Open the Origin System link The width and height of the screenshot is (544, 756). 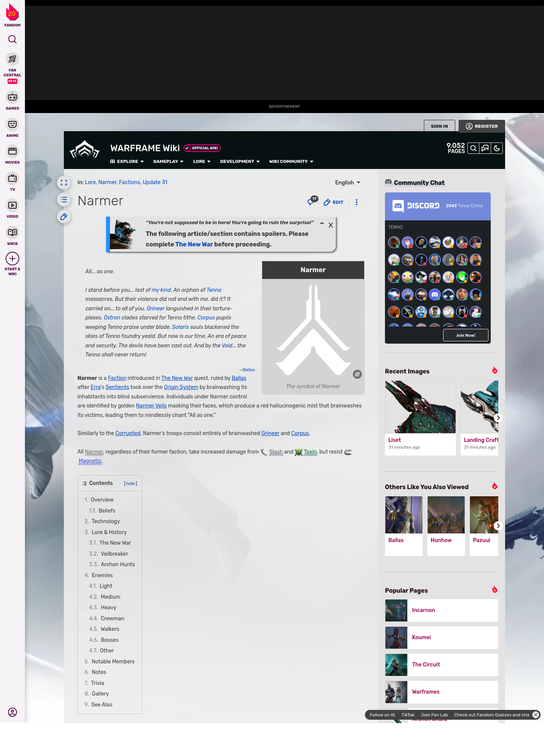[x=181, y=387]
